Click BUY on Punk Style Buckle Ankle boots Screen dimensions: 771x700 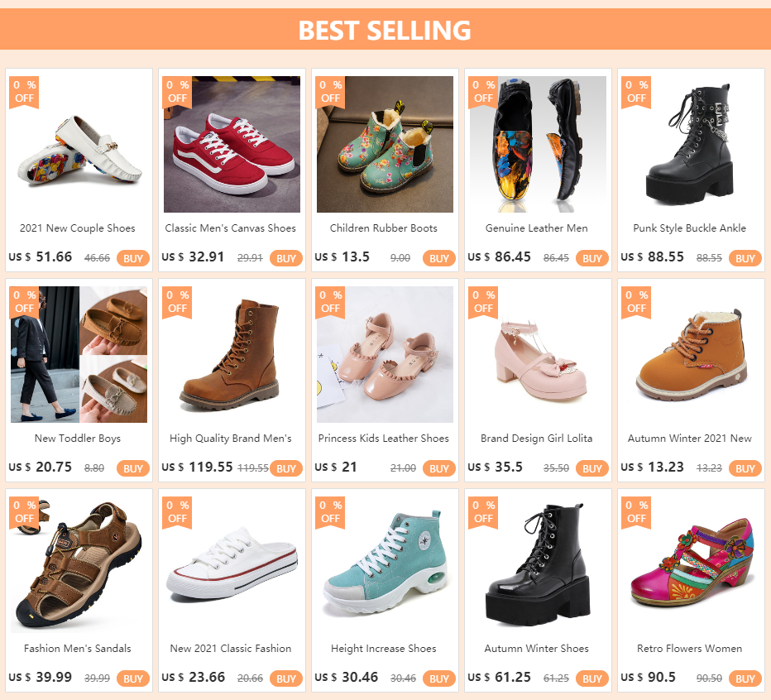[745, 258]
